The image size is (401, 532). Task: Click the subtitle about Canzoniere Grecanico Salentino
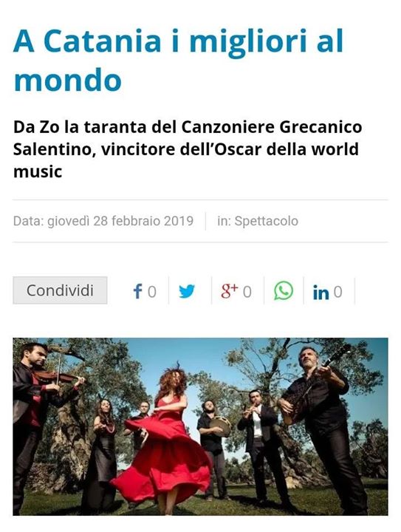click(x=188, y=149)
